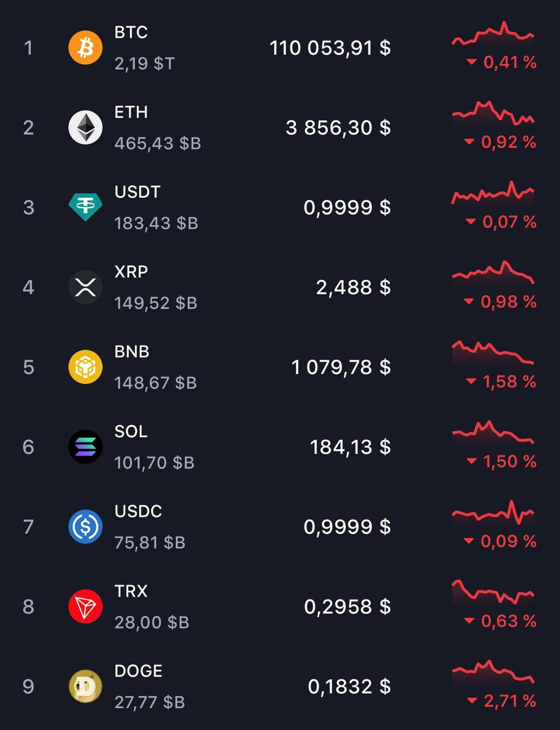Open the BTC ticker label
Image resolution: width=560 pixels, height=730 pixels.
coord(131,33)
